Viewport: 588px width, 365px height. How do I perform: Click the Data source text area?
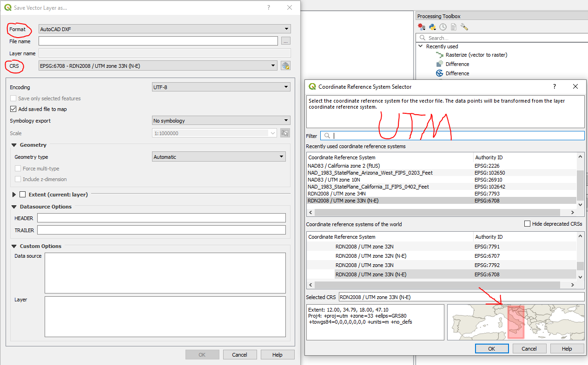(x=165, y=273)
